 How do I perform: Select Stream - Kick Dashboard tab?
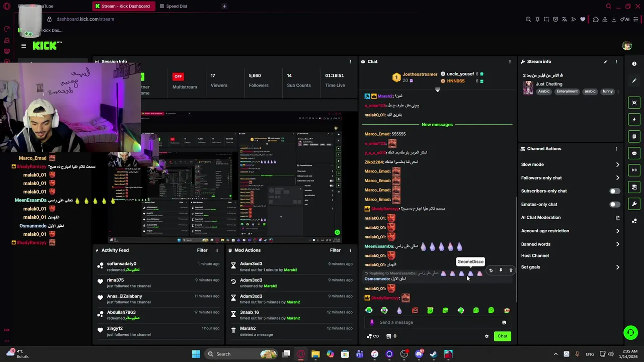pos(123,6)
